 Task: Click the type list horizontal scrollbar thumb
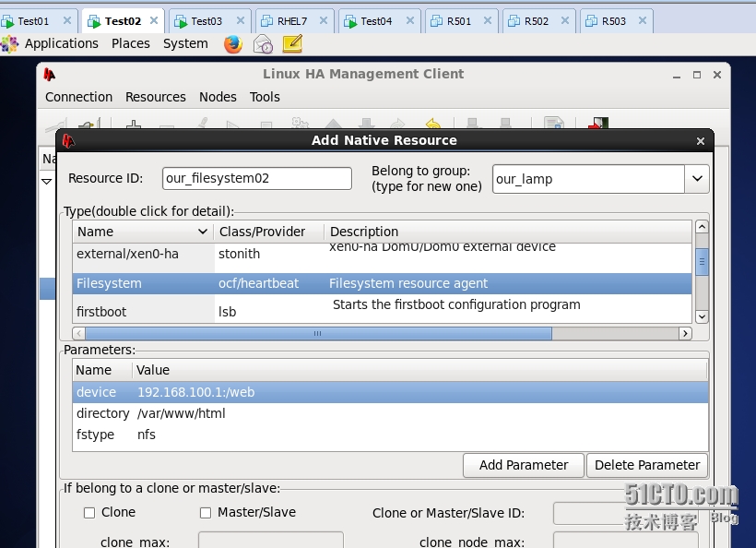click(x=318, y=333)
